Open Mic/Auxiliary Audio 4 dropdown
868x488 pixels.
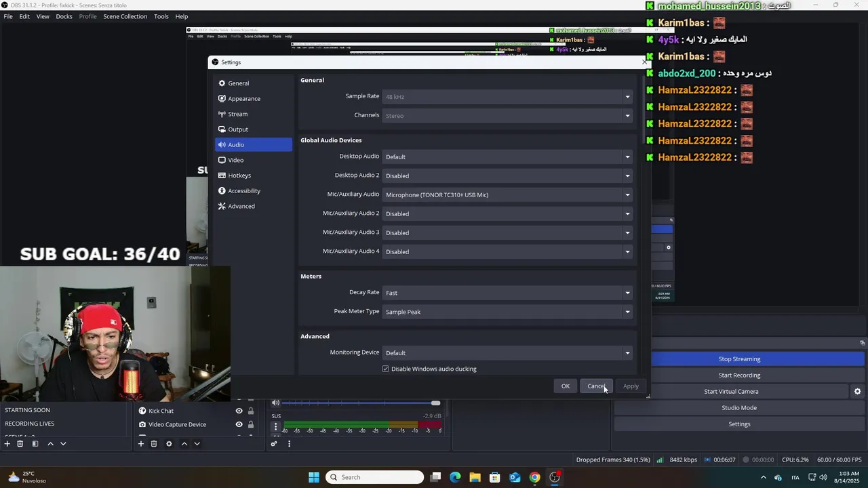508,251
